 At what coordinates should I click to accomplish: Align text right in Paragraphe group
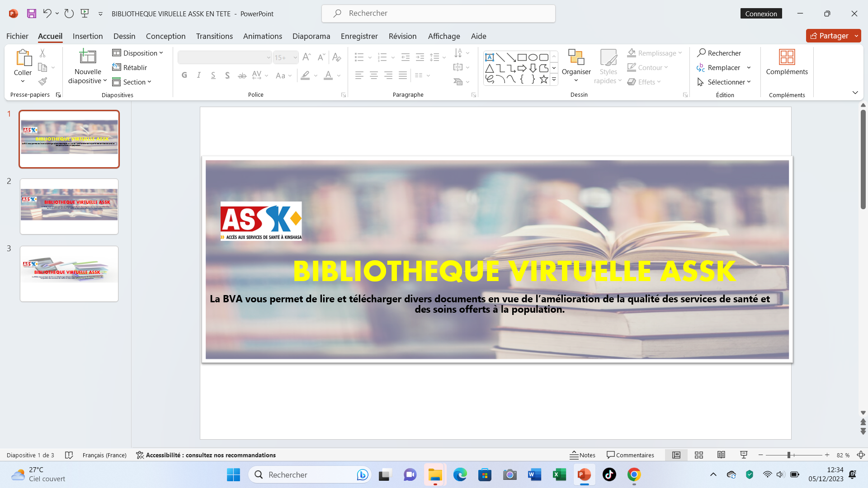tap(388, 75)
